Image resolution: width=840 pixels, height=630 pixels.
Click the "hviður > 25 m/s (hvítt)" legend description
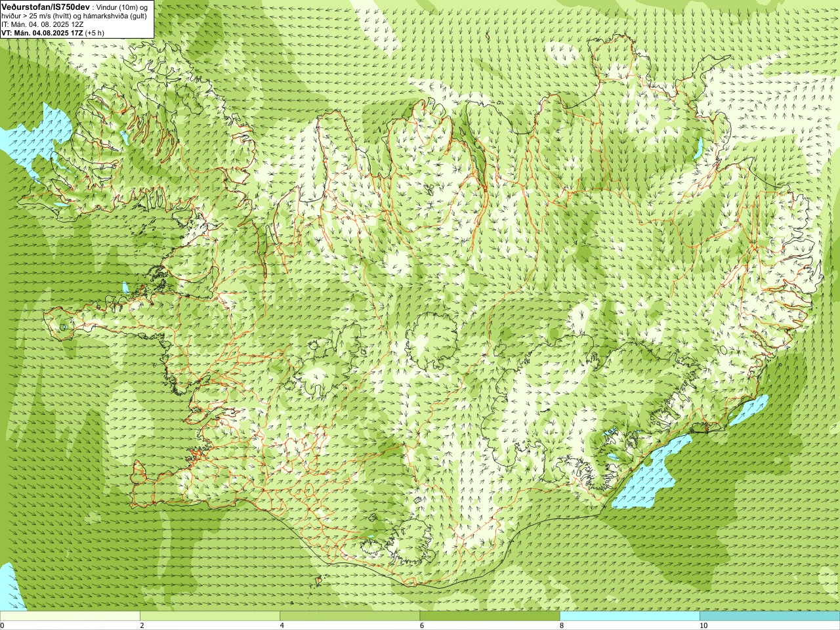coord(36,16)
